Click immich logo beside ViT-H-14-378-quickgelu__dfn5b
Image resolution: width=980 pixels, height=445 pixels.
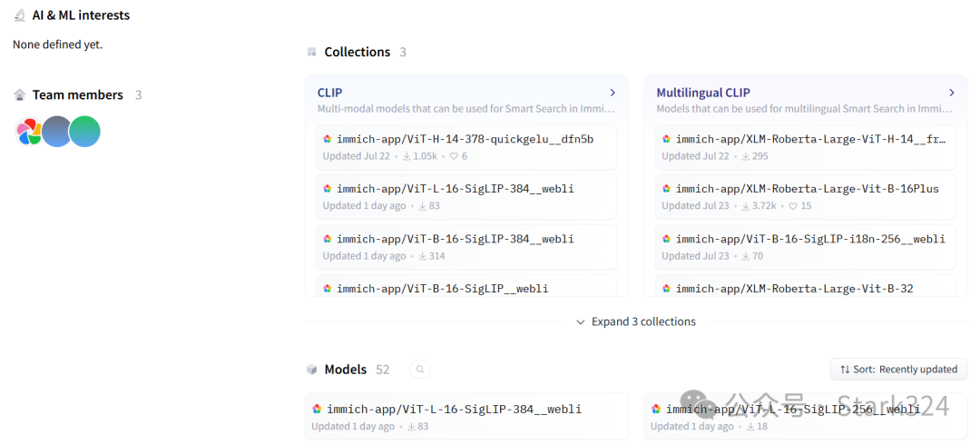[x=327, y=139]
